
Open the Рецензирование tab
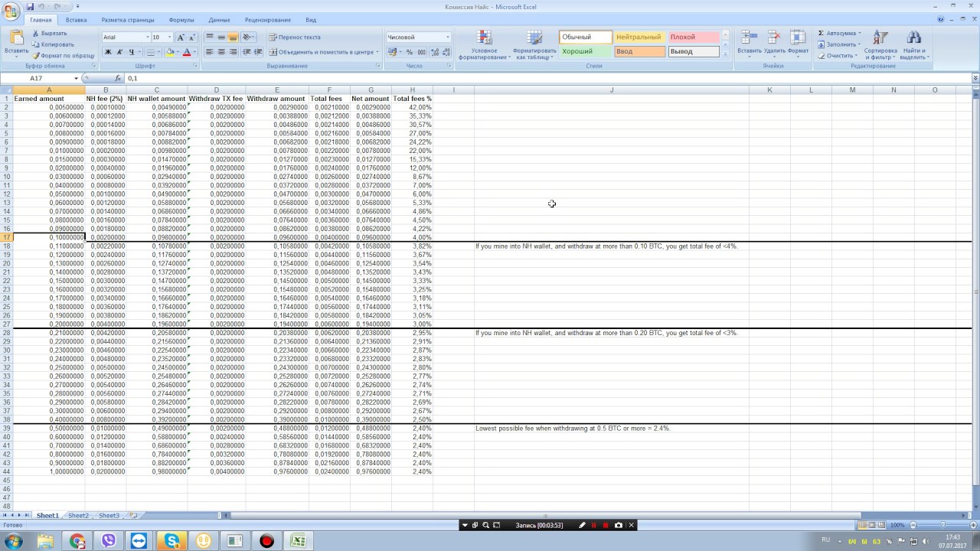point(268,20)
